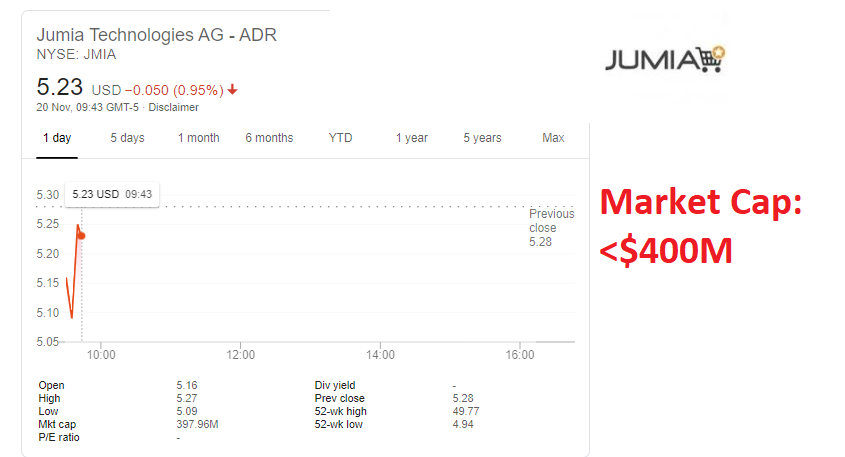Select the 1 day tab
Viewport: 845px width, 457px height.
57,138
